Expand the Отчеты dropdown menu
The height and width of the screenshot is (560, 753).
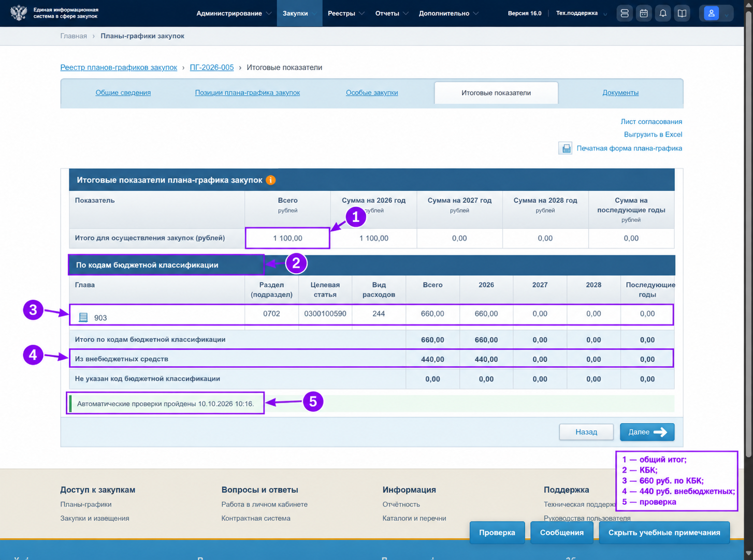(x=392, y=13)
